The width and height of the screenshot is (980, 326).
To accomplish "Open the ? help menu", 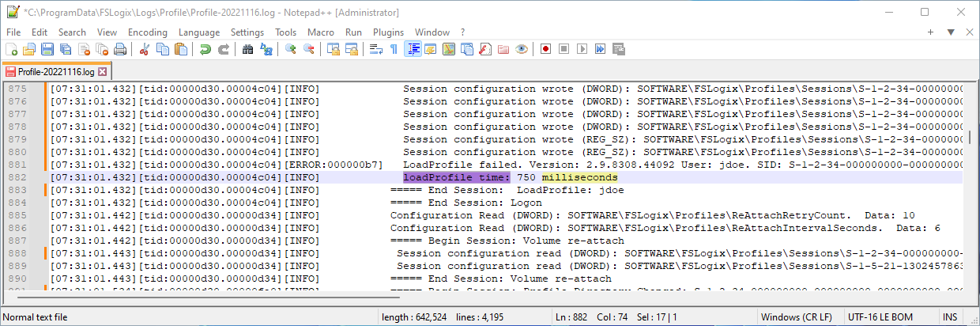I will (x=463, y=32).
